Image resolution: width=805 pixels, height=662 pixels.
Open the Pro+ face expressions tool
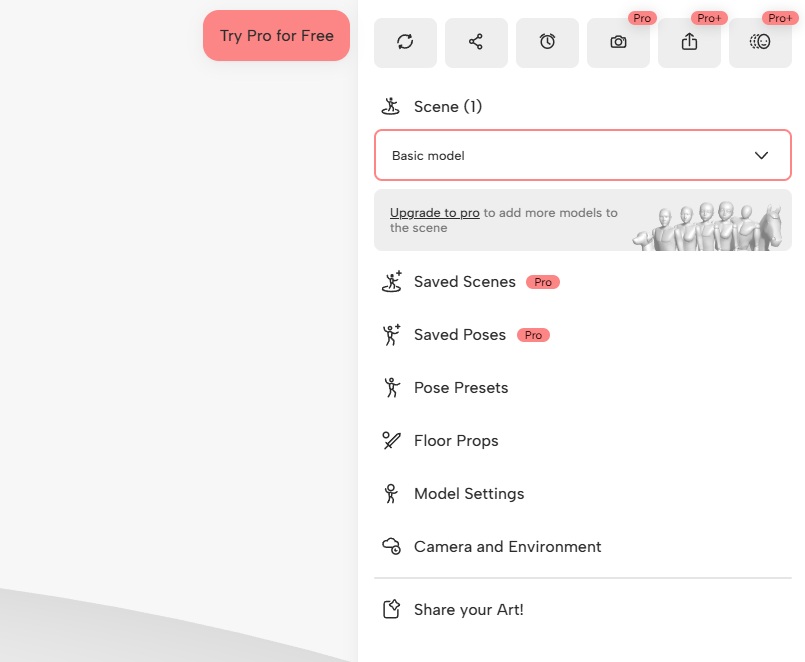point(760,42)
